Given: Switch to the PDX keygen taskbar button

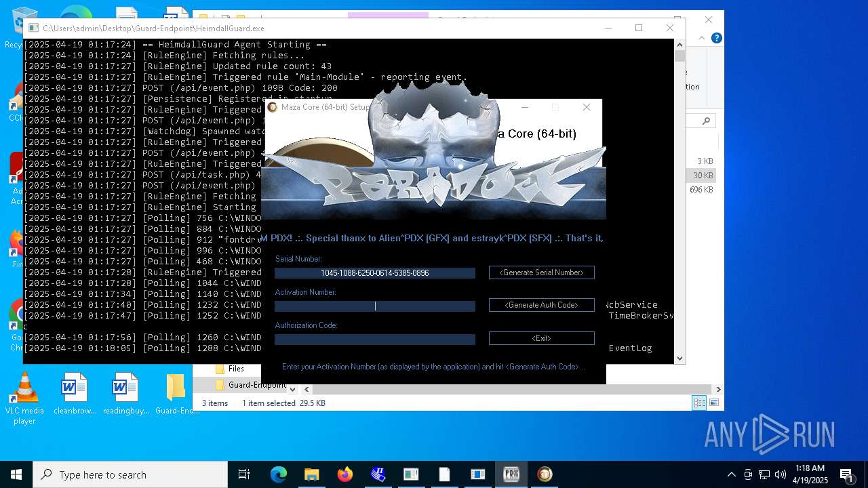Looking at the screenshot, I should pyautogui.click(x=511, y=474).
